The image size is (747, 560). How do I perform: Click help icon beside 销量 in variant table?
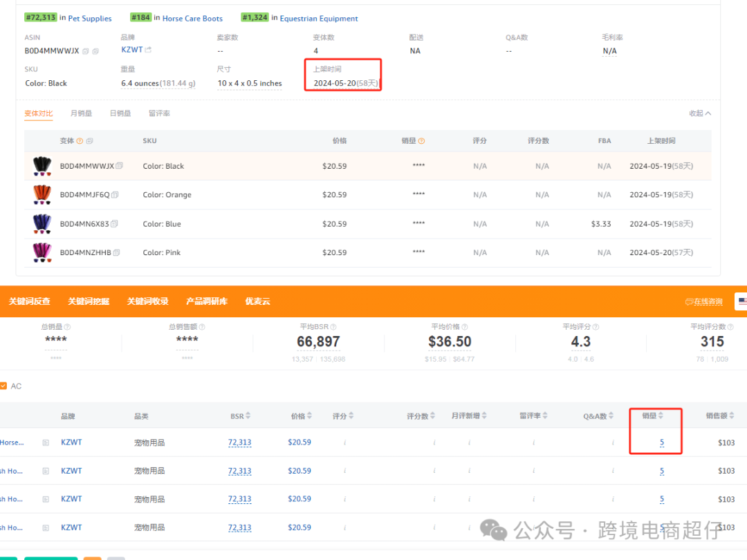point(422,141)
